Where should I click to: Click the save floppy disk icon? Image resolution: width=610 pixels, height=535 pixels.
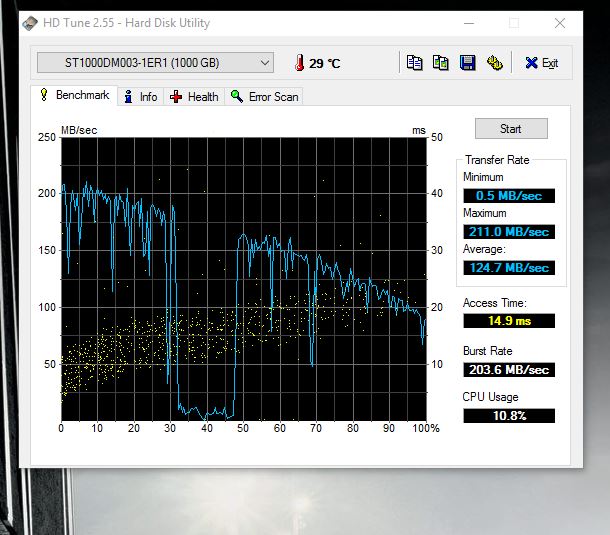pos(467,63)
